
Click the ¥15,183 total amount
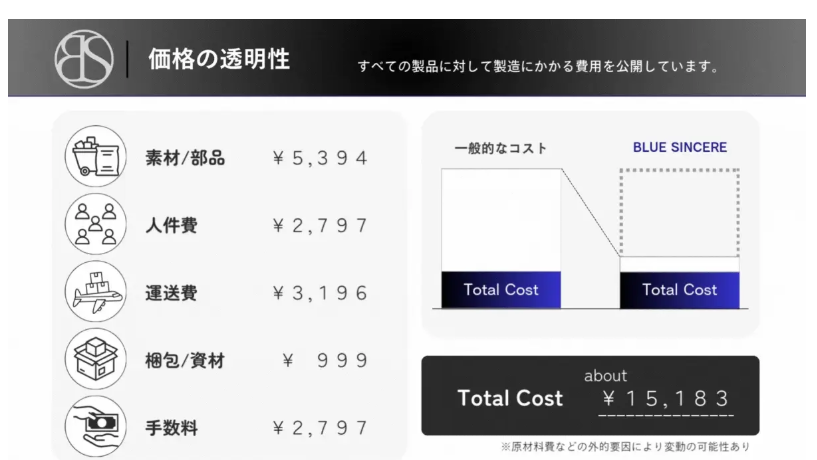666,399
